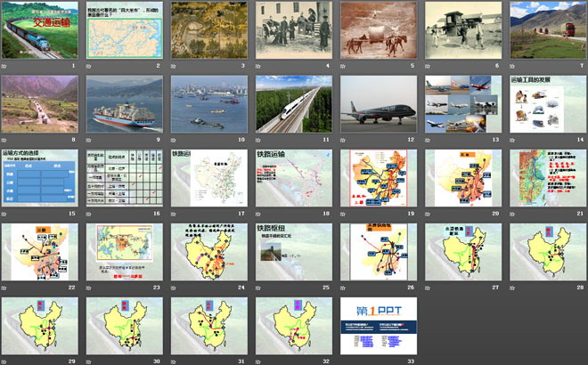
Task: Click the animation star icon under slide 3
Action: click(174, 67)
